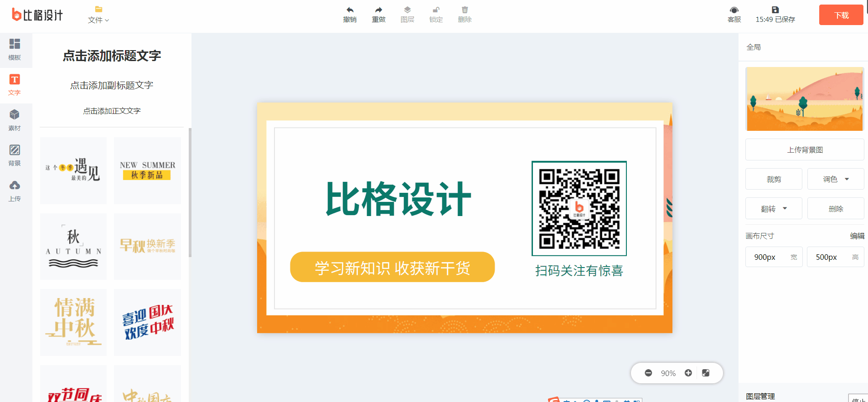Click the 上传背景图 button
The height and width of the screenshot is (402, 868).
pyautogui.click(x=805, y=149)
